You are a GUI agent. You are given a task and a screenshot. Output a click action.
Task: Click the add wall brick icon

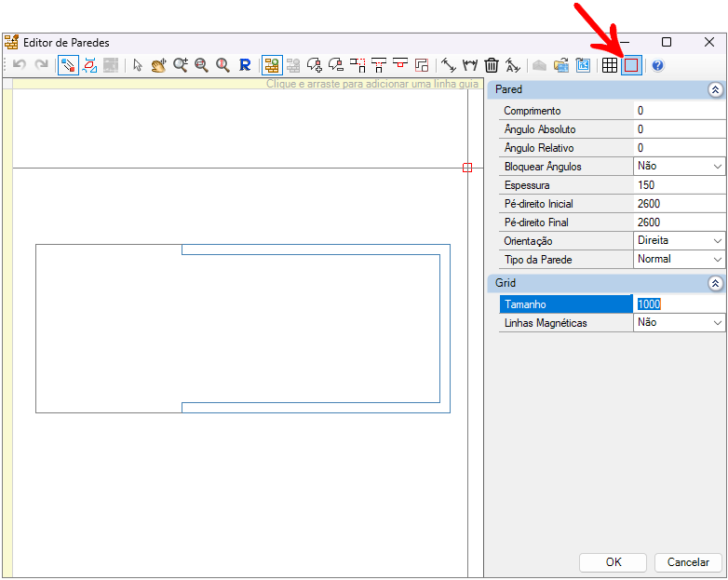coord(272,65)
